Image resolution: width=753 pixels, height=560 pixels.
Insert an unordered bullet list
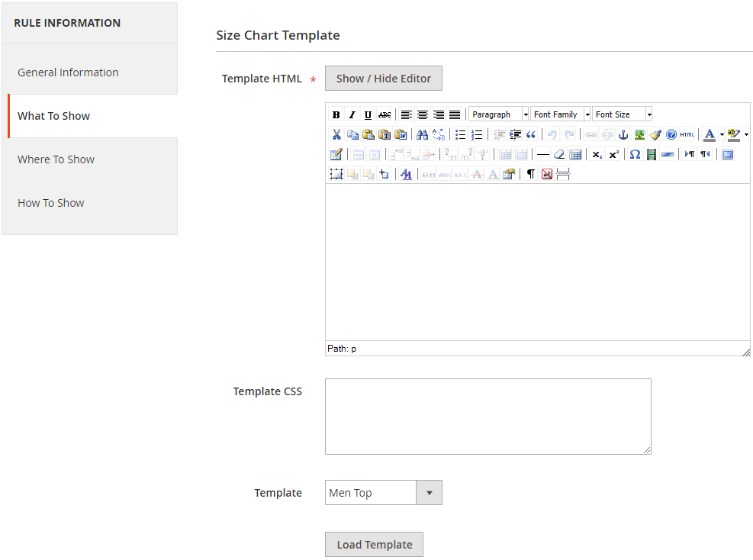(x=460, y=134)
